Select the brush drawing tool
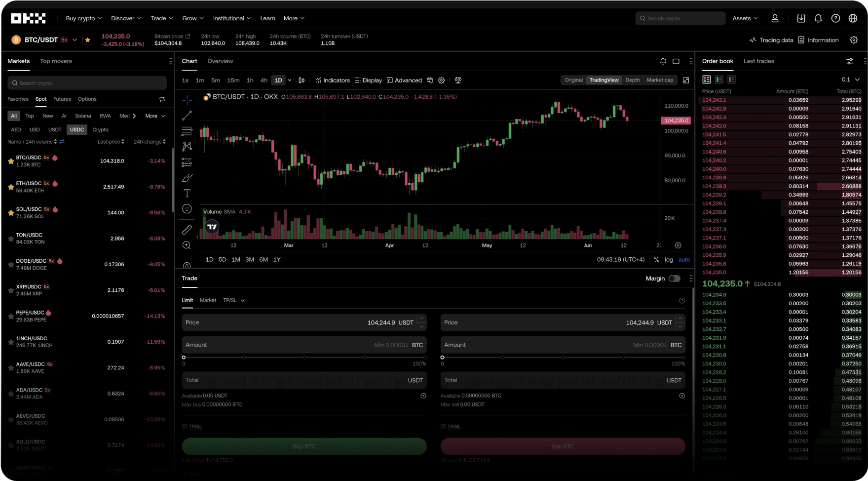 [x=187, y=178]
